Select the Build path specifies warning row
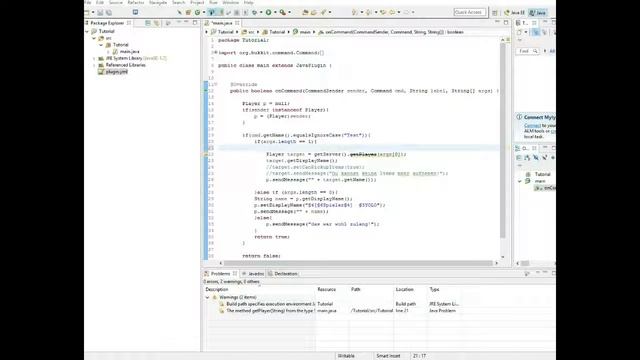 270,304
